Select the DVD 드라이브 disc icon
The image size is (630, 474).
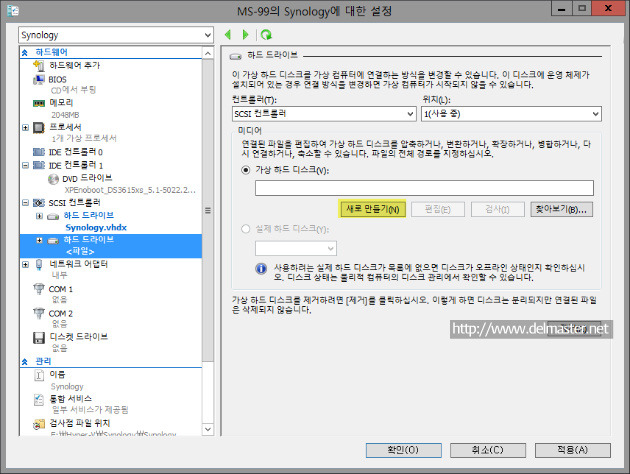point(53,179)
